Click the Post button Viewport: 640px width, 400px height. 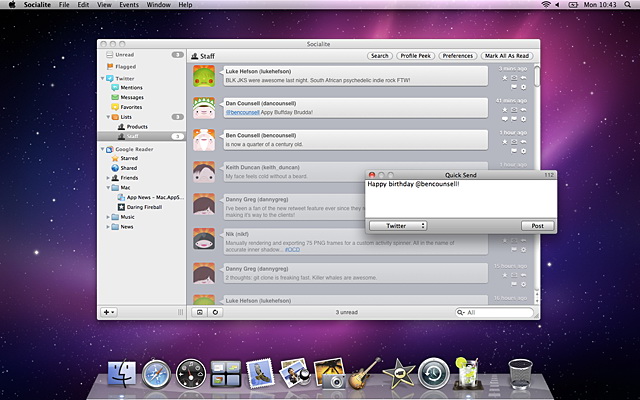click(537, 226)
